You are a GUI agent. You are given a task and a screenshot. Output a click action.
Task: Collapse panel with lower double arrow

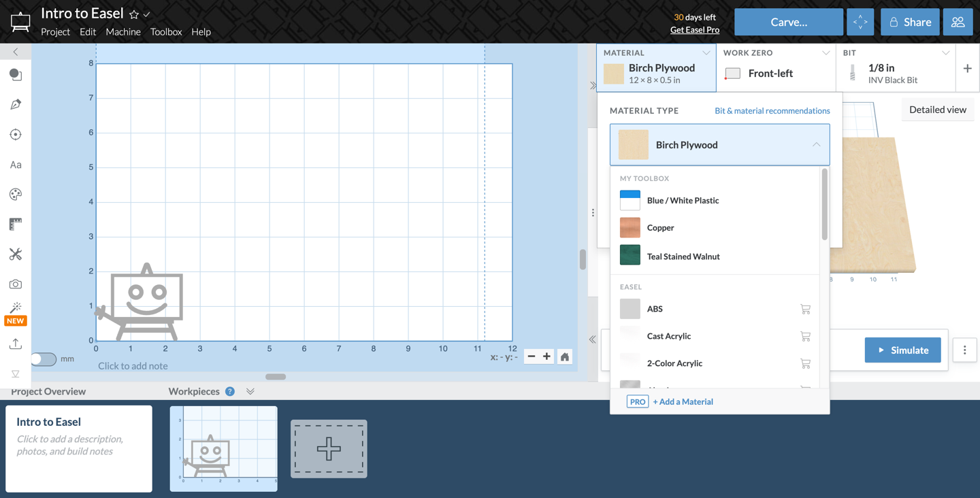click(593, 339)
